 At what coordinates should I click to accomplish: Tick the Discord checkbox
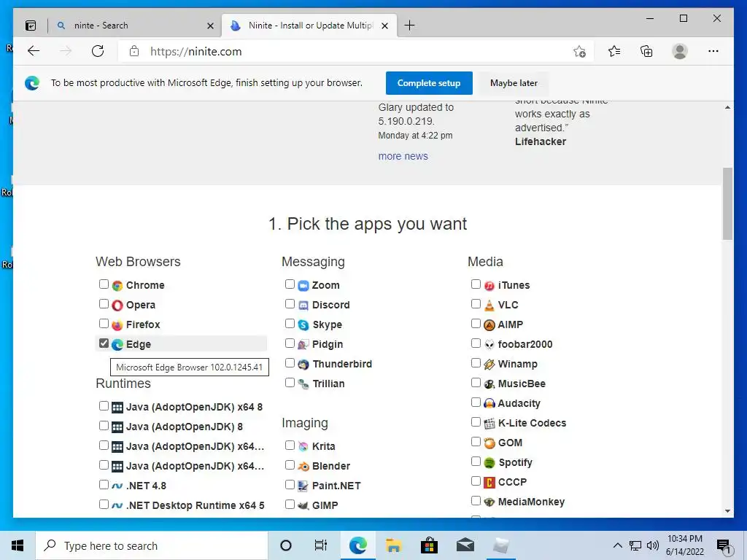pos(290,304)
